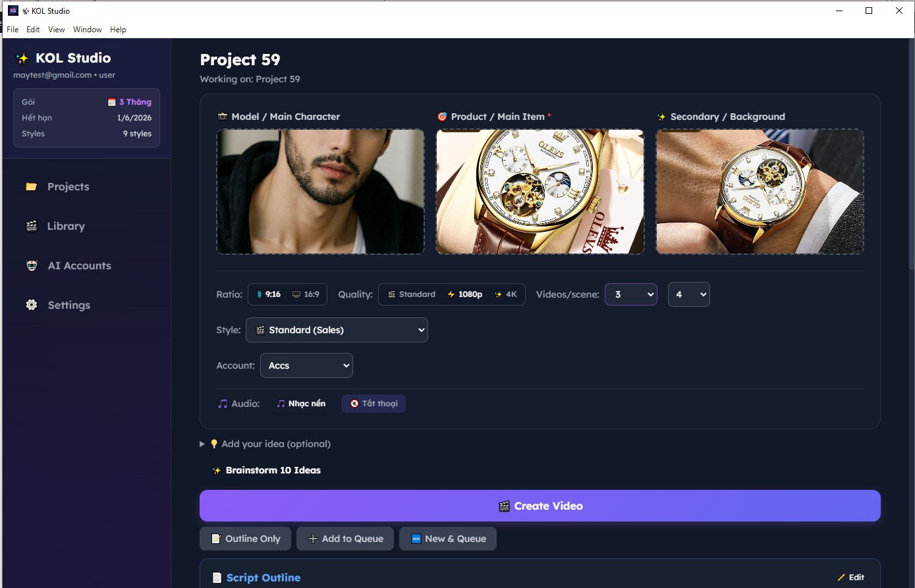Open the Standard (Sales) style dropdown
Screen dimensions: 915x588
click(x=337, y=330)
